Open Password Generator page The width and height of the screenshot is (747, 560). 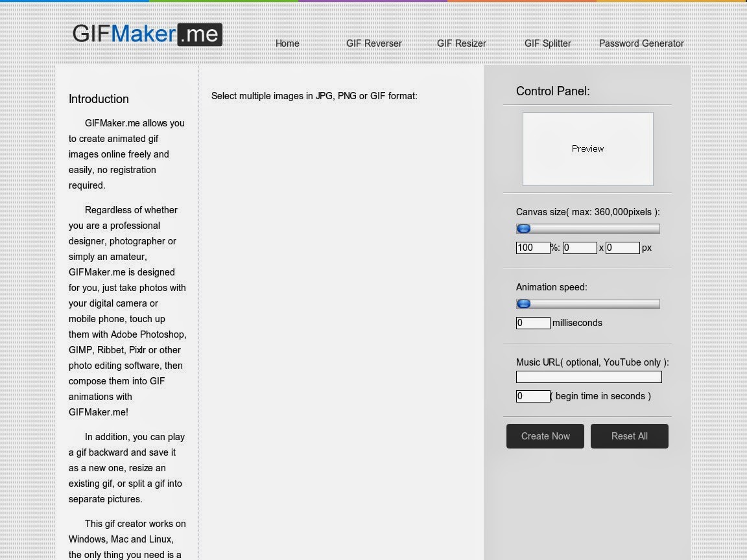coord(641,43)
